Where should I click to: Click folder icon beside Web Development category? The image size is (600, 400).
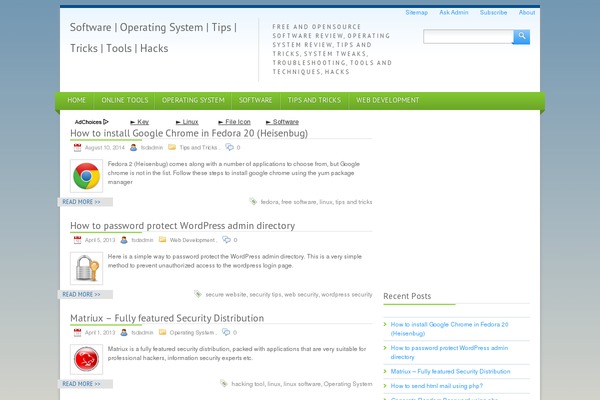click(x=163, y=240)
